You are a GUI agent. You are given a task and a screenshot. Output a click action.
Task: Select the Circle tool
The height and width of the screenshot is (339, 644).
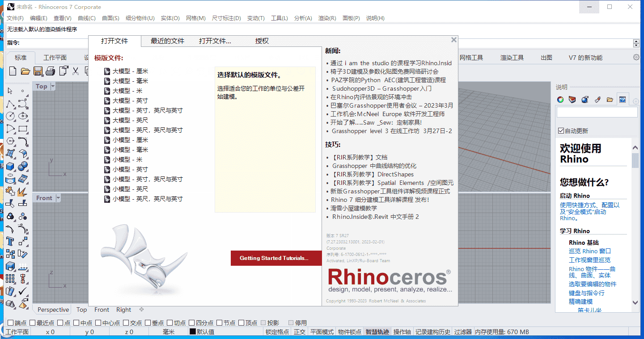tap(10, 116)
